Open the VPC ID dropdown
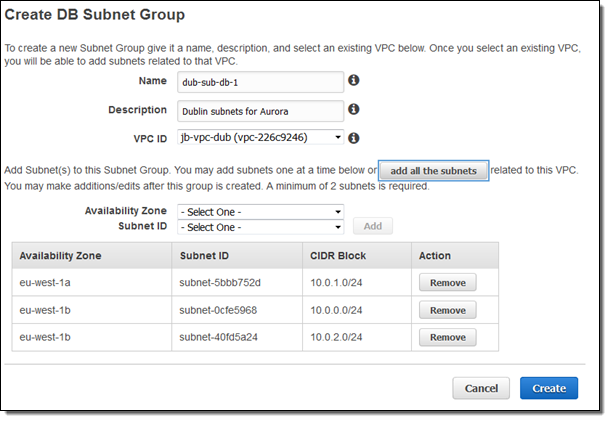Image resolution: width=610 pixels, height=421 pixels. (x=260, y=137)
